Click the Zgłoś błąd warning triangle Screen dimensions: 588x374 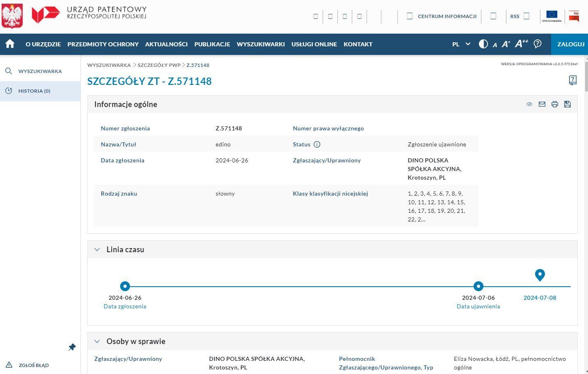[9, 365]
